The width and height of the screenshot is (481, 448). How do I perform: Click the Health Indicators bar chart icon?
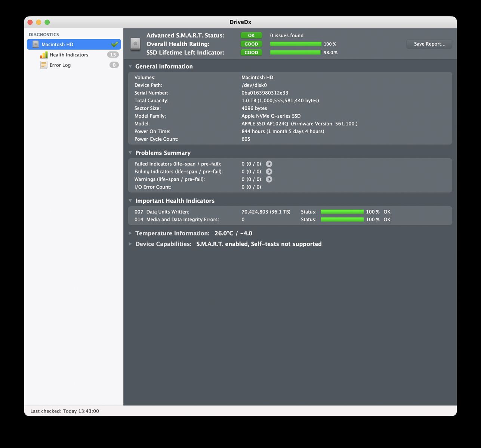pos(44,55)
